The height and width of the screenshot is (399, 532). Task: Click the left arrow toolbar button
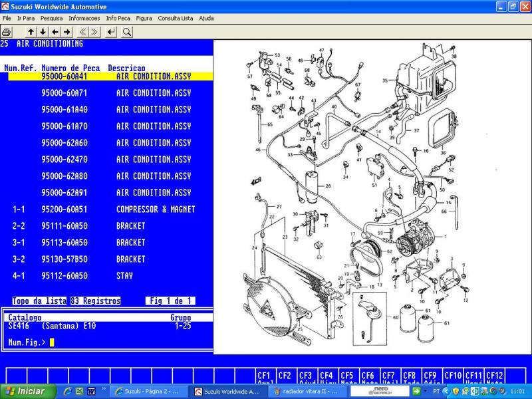pos(55,32)
